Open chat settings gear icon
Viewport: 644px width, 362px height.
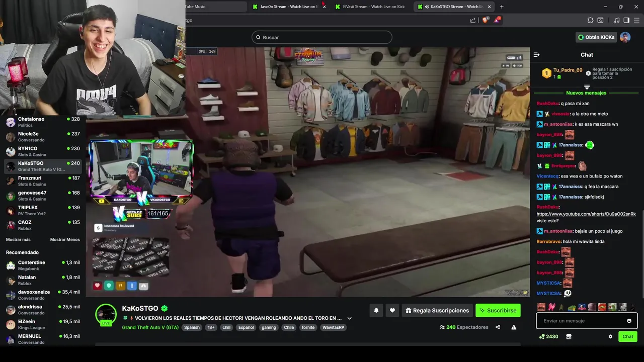(x=610, y=337)
